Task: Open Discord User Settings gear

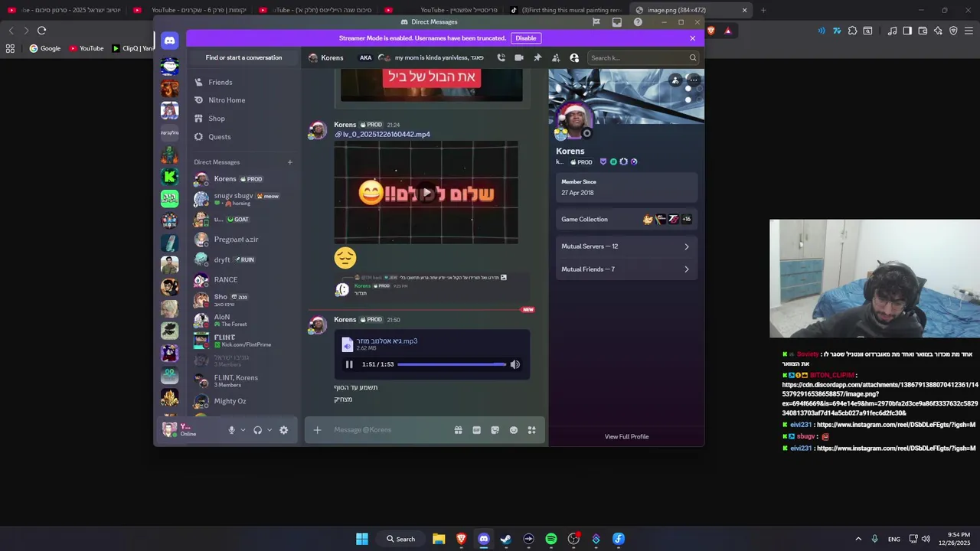Action: pos(284,430)
